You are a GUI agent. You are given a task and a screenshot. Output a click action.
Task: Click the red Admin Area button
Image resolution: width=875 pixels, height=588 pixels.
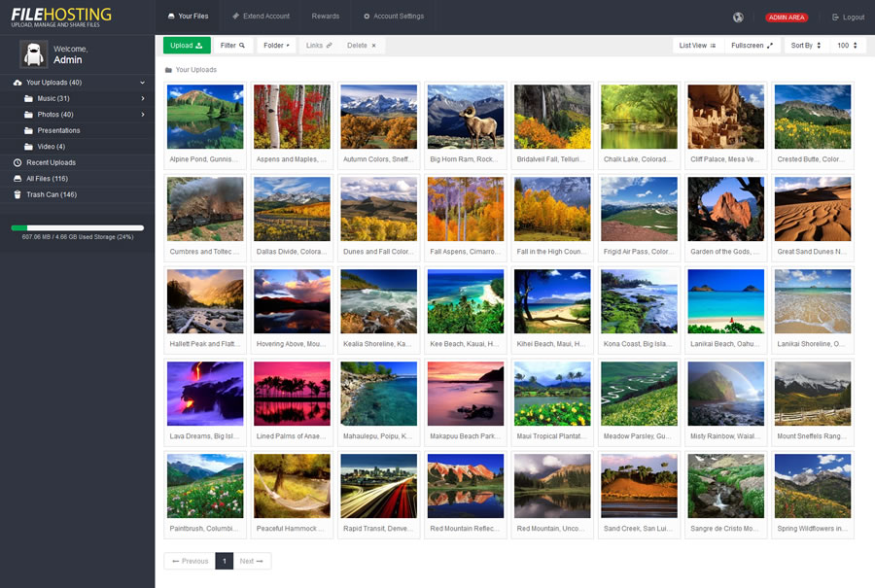click(786, 17)
